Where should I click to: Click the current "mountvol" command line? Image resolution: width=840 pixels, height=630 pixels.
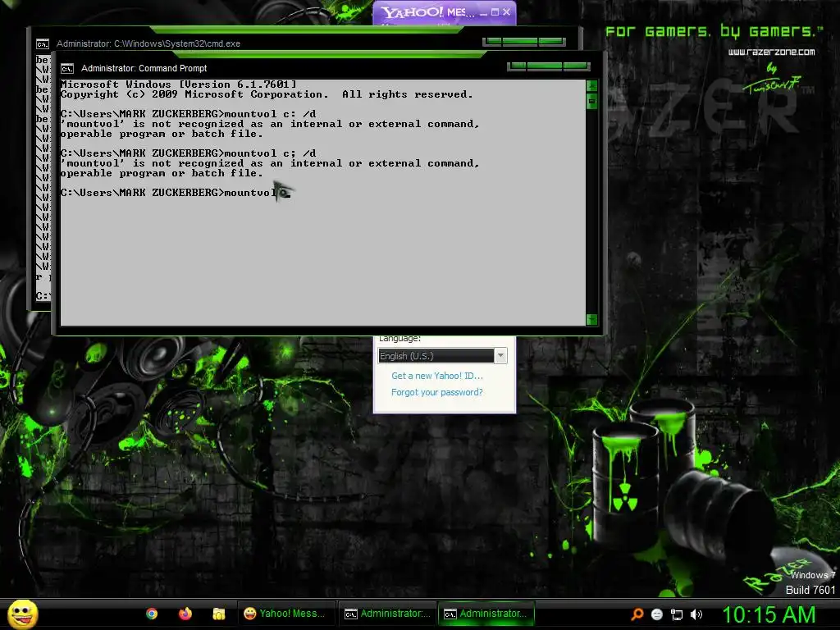pos(176,192)
